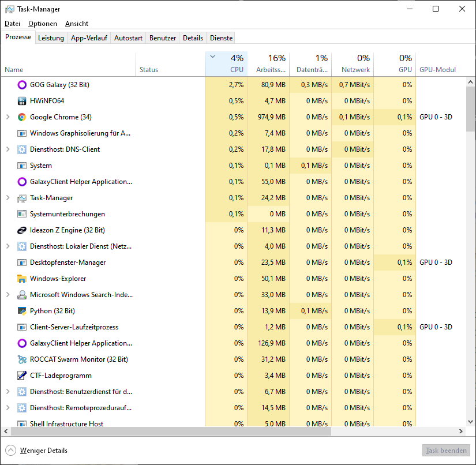The image size is (476, 465).
Task: Expand Diensthost: Lokaler Dienst group
Action: [8, 246]
